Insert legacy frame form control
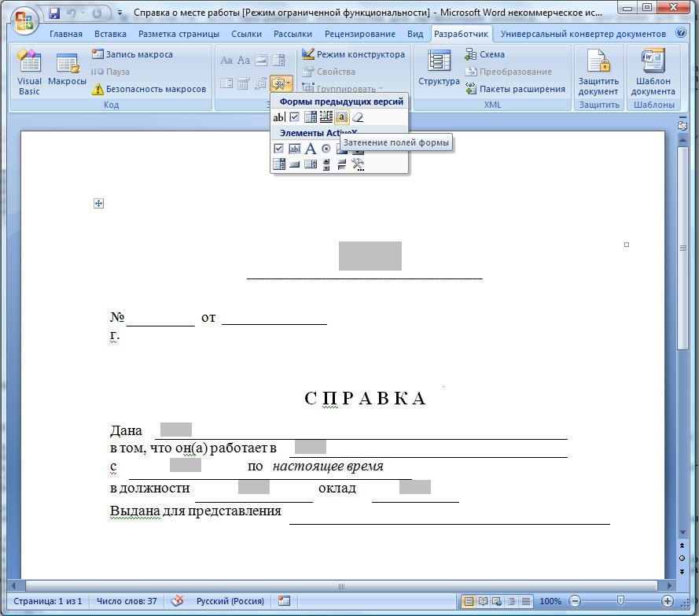The image size is (699, 616). [326, 117]
